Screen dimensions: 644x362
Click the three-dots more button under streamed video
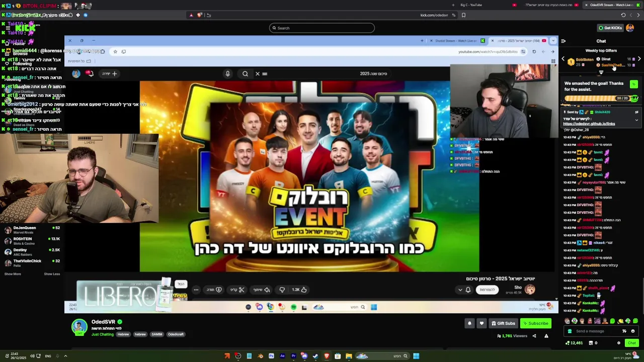pyautogui.click(x=196, y=290)
